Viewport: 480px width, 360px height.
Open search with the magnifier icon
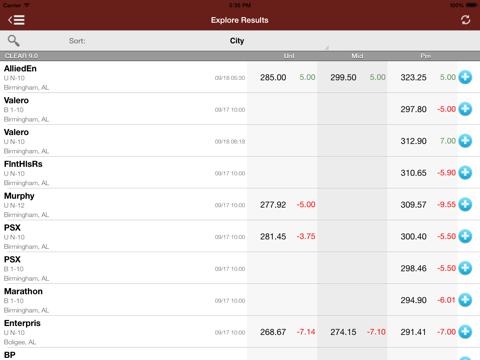tap(13, 41)
